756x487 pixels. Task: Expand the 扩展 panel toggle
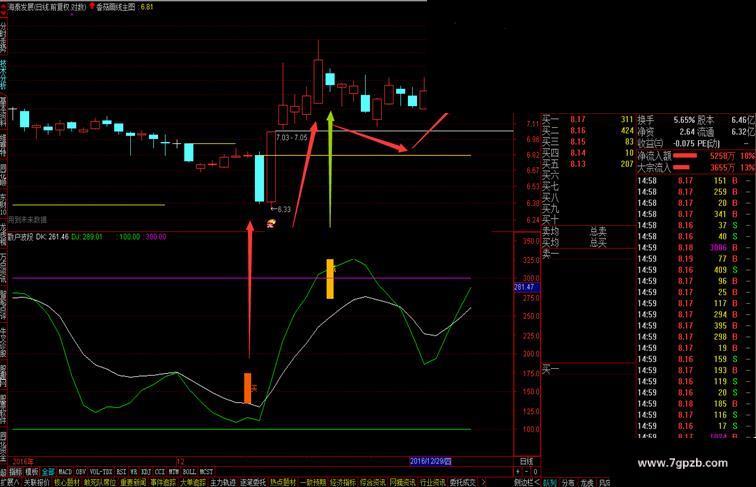pos(9,482)
